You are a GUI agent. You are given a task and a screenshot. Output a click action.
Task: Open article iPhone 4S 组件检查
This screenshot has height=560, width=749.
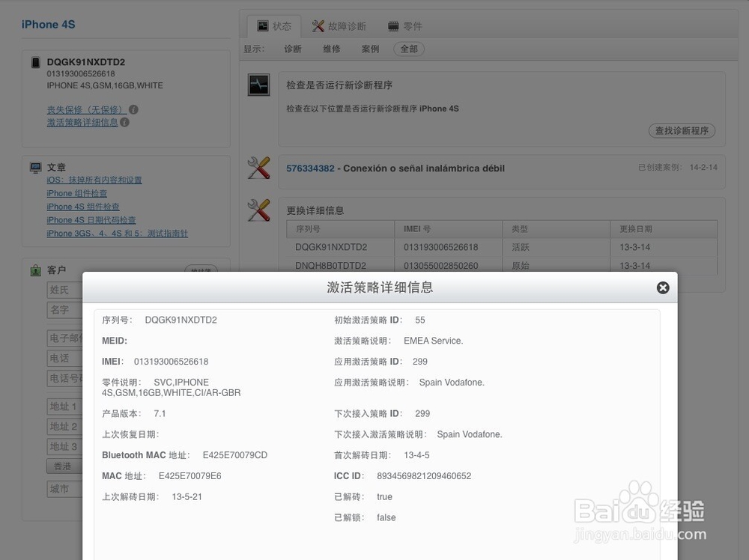click(83, 207)
